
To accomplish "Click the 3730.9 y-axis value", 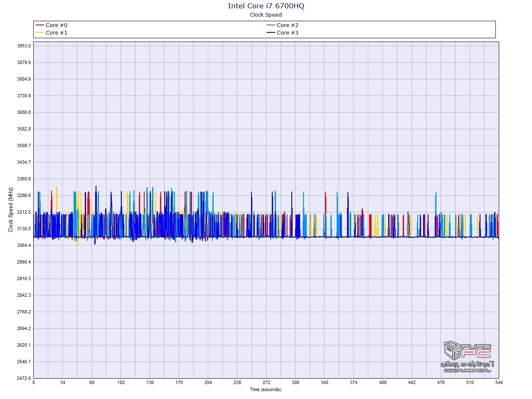I will click(24, 96).
